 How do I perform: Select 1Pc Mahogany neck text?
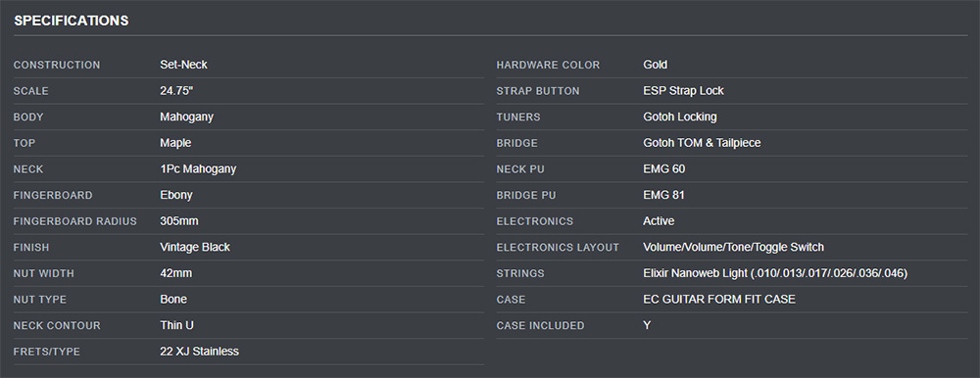pyautogui.click(x=198, y=168)
